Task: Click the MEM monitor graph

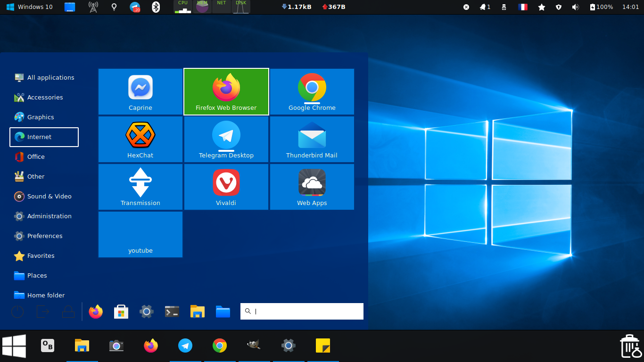Action: coord(202,7)
